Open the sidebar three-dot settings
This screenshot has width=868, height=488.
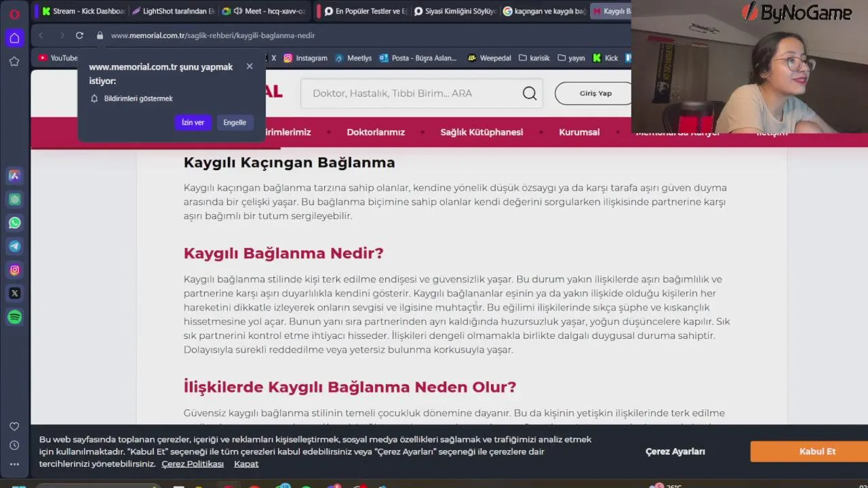[x=14, y=464]
